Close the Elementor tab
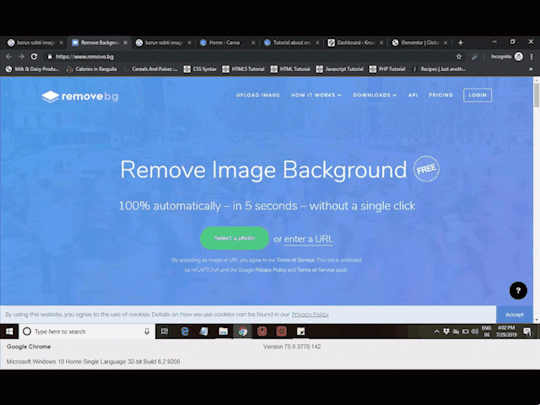The image size is (540, 405). click(x=445, y=43)
